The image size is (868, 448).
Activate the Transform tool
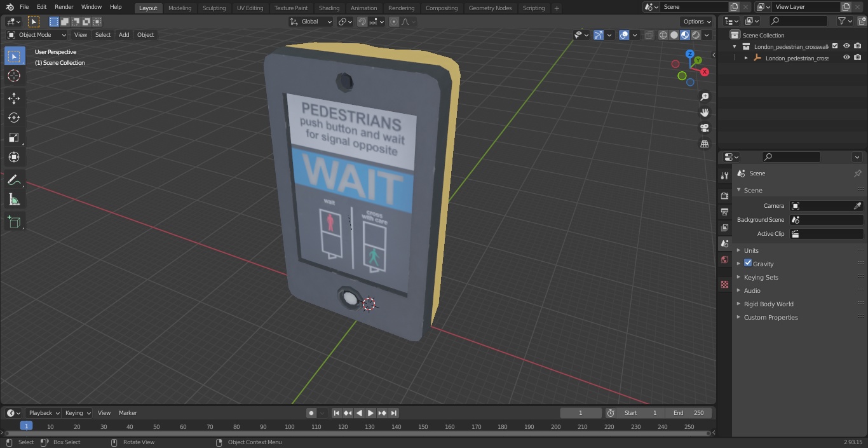pyautogui.click(x=14, y=157)
